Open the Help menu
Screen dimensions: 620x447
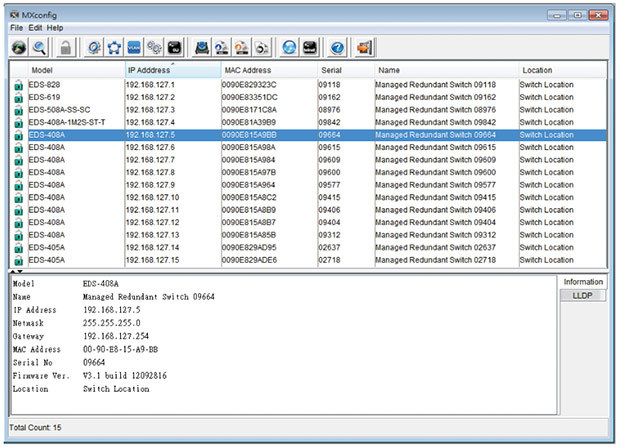(57, 27)
